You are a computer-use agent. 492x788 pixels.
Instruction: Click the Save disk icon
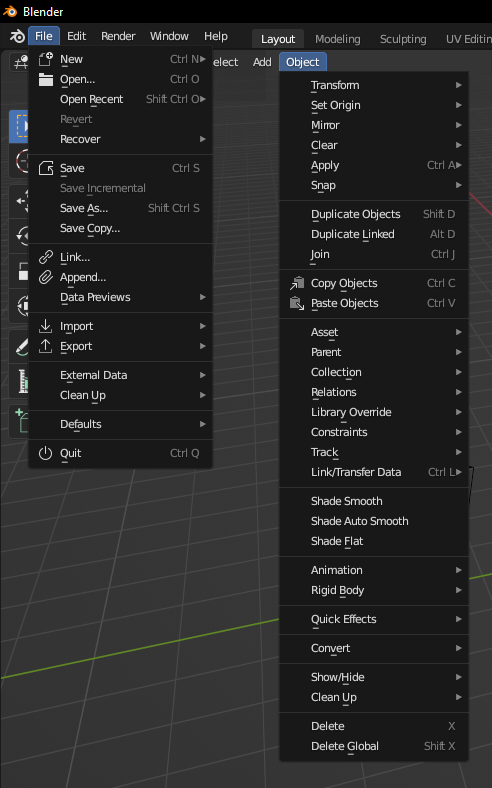click(x=46, y=168)
